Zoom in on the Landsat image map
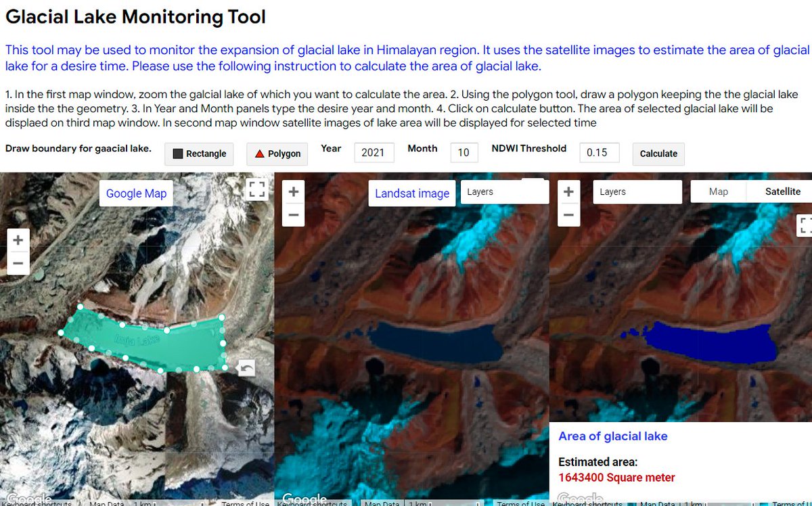The image size is (812, 506). tap(293, 191)
